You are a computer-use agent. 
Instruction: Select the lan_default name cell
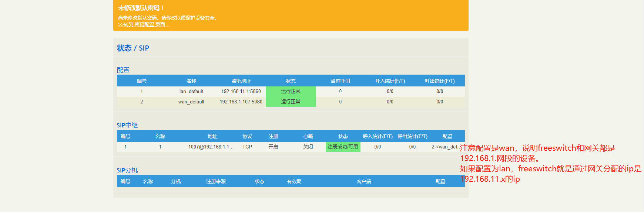click(x=191, y=91)
